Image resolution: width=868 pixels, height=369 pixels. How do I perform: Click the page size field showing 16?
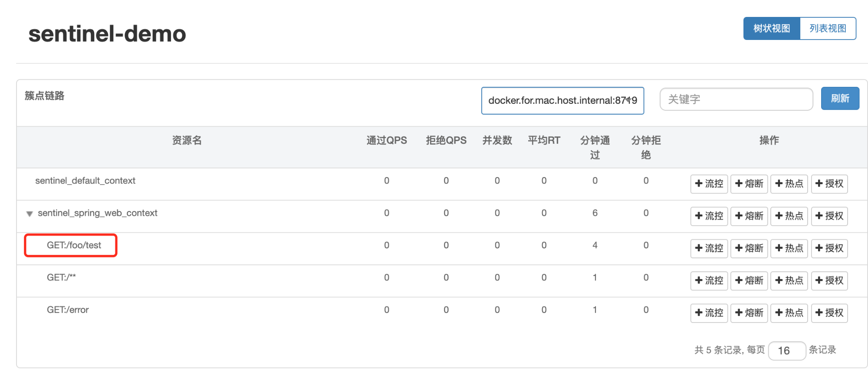click(787, 351)
